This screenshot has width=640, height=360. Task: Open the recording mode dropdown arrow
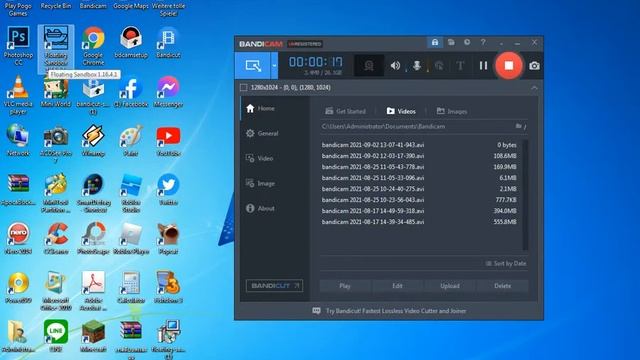[274, 66]
